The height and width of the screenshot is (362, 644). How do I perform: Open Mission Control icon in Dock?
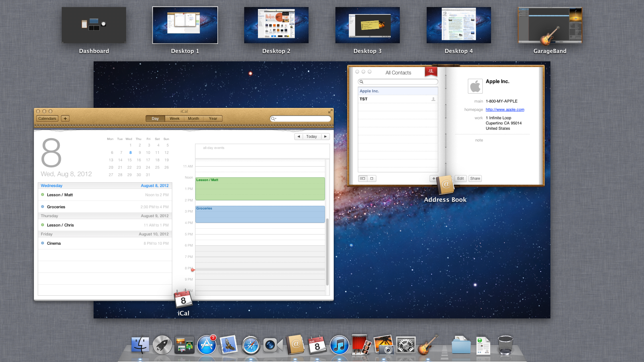coord(184,345)
